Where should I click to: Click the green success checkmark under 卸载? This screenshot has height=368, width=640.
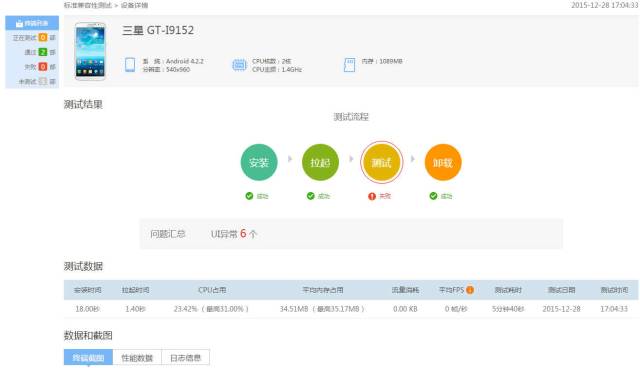[433, 196]
